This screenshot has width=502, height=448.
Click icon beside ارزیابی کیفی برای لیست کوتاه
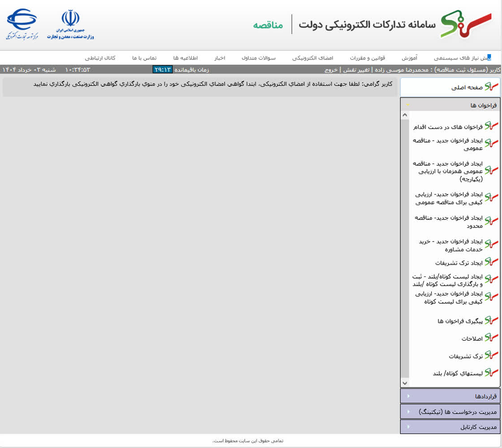(491, 296)
